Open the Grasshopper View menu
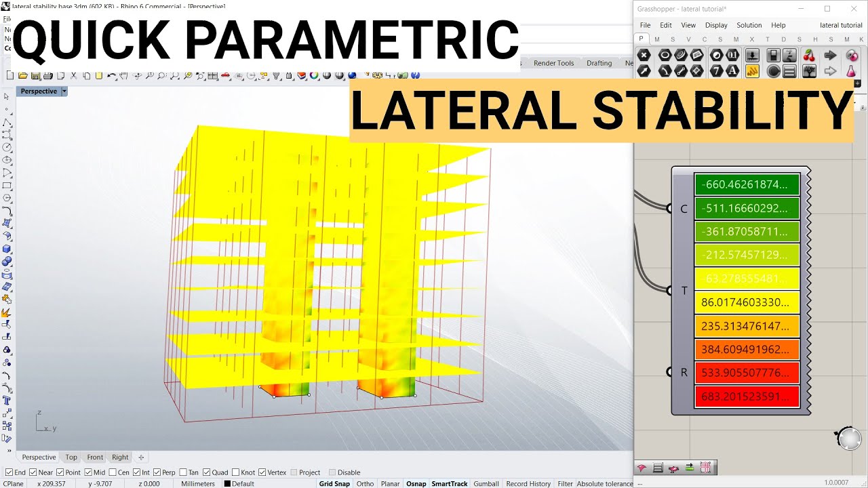This screenshot has height=488, width=868. tap(688, 25)
